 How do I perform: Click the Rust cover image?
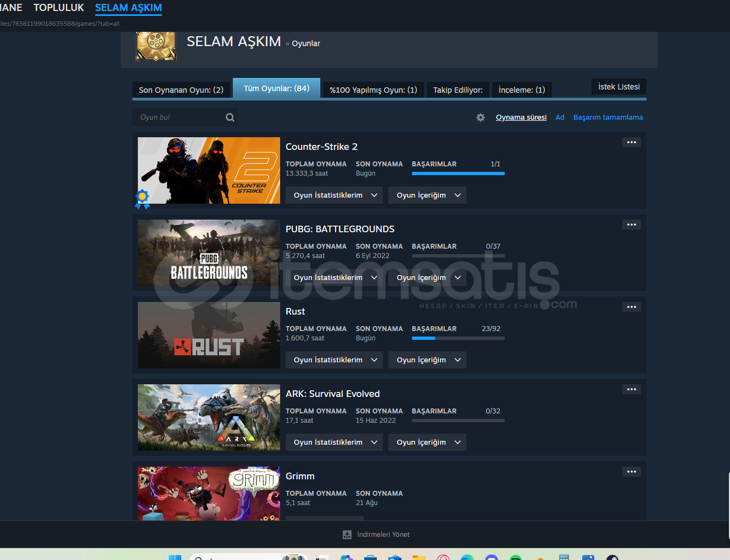click(x=209, y=335)
